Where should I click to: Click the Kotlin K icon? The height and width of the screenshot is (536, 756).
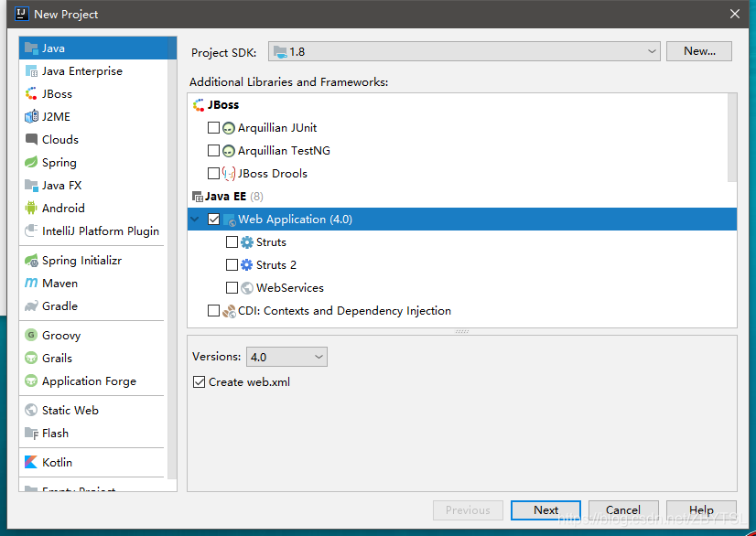[x=31, y=462]
